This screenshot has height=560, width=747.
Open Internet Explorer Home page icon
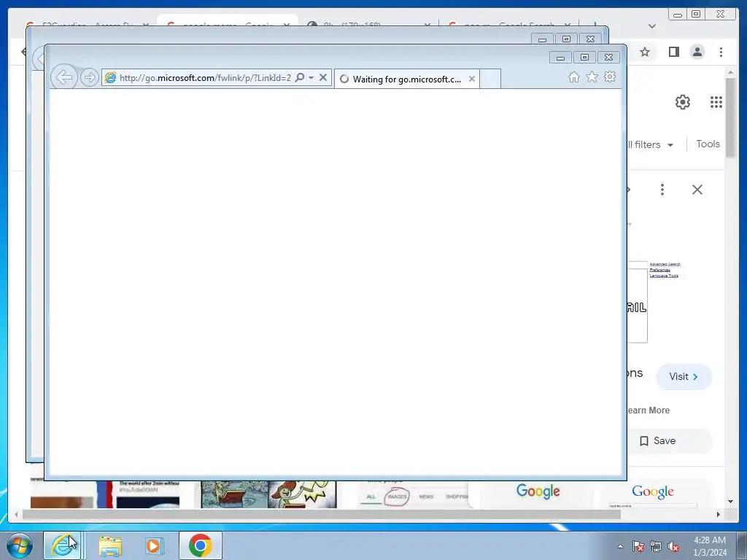click(573, 77)
